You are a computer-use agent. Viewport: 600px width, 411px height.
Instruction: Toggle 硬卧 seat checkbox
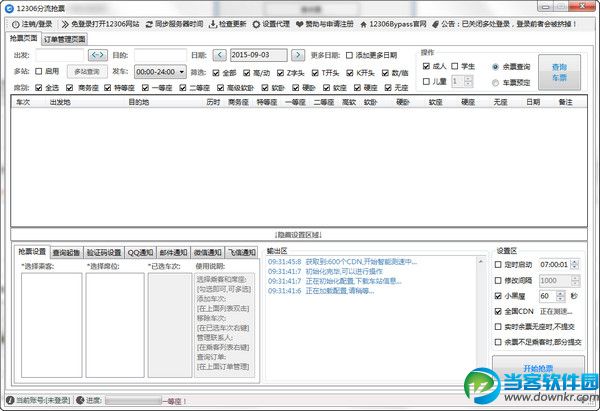296,88
